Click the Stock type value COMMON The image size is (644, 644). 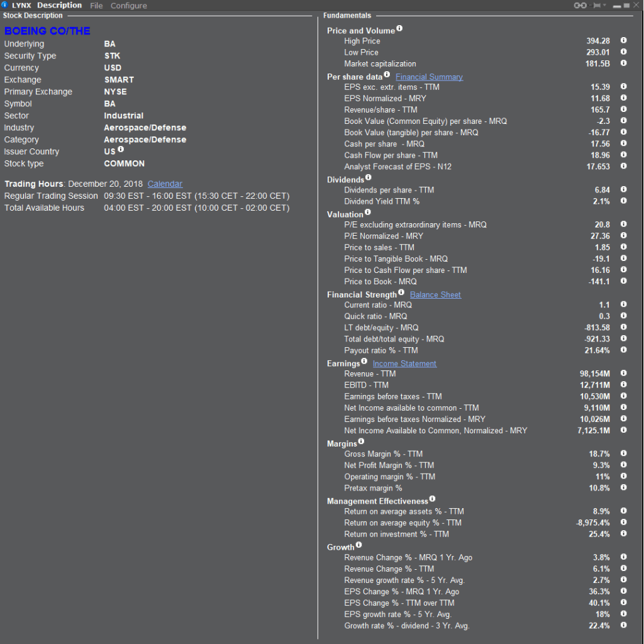125,164
